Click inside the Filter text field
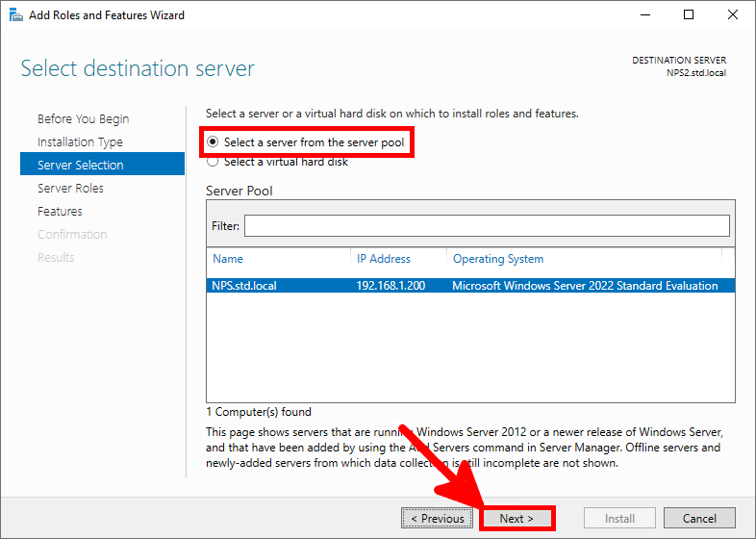 tap(487, 225)
